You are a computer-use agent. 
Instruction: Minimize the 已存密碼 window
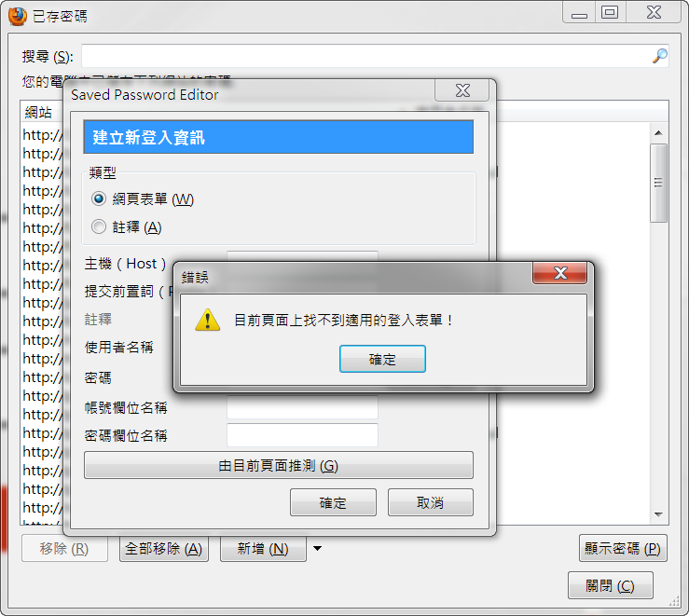pyautogui.click(x=579, y=13)
